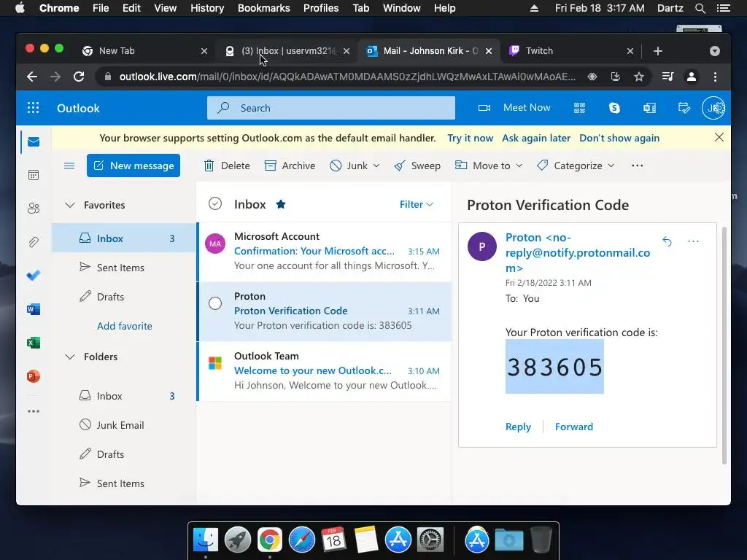This screenshot has height=560, width=747.
Task: Open the History menu in menu bar
Action: pyautogui.click(x=207, y=8)
